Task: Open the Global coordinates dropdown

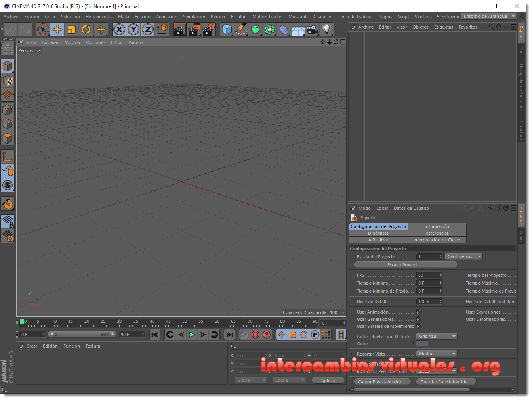Action: 251,381
